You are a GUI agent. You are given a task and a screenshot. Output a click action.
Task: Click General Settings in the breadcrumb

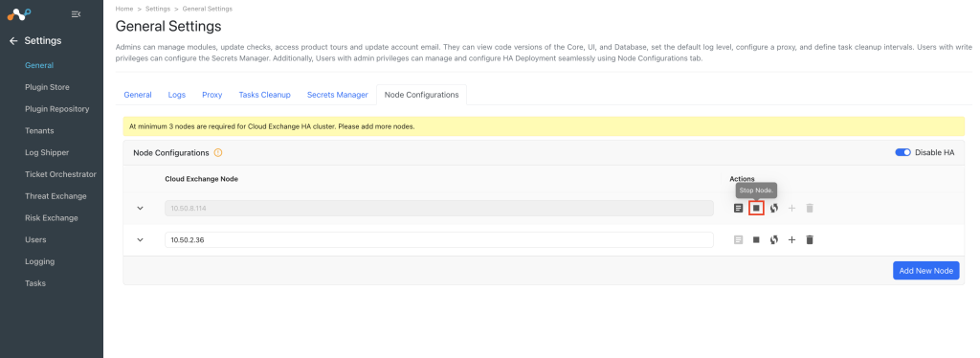208,9
